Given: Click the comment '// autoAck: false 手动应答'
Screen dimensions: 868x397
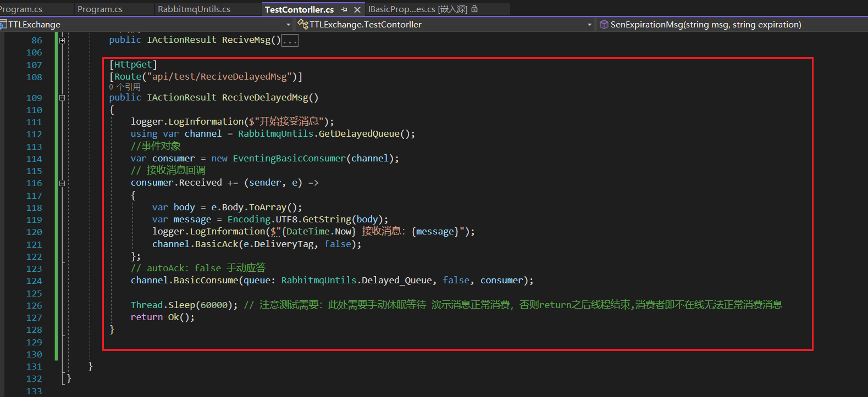Looking at the screenshot, I should [x=198, y=268].
